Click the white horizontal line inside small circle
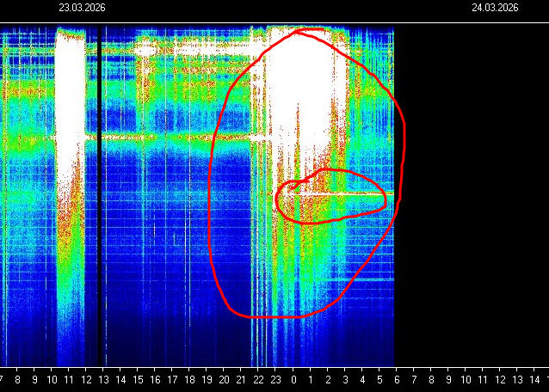549x392 pixels. point(344,195)
